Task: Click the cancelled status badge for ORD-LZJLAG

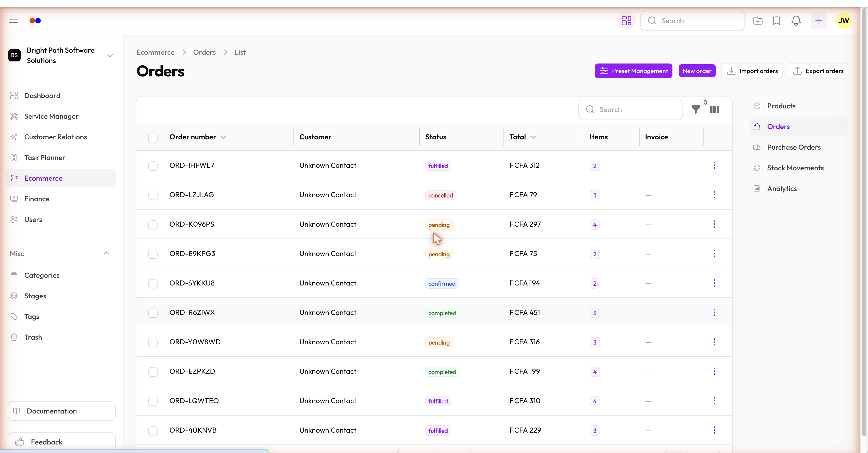Action: pos(440,195)
